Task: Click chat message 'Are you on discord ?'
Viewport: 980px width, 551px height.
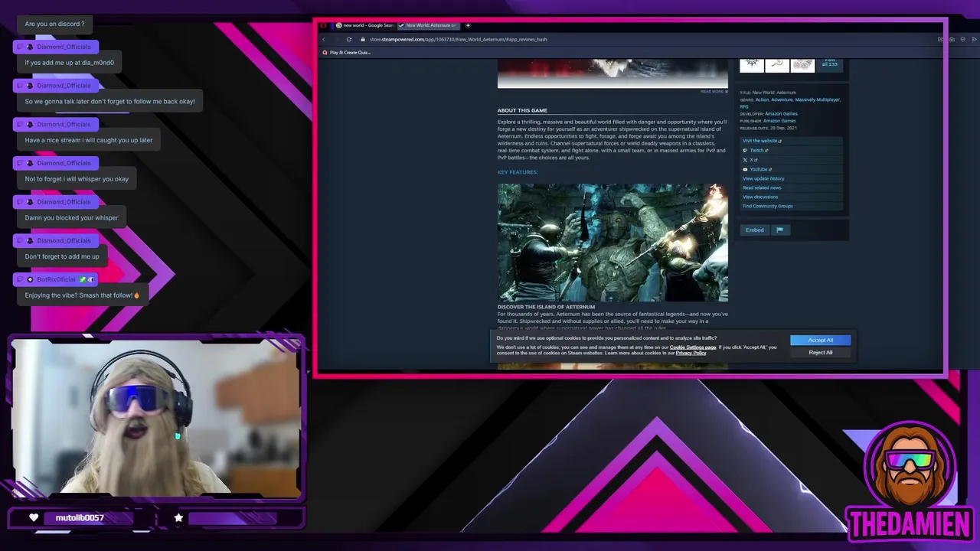Action: (x=54, y=24)
